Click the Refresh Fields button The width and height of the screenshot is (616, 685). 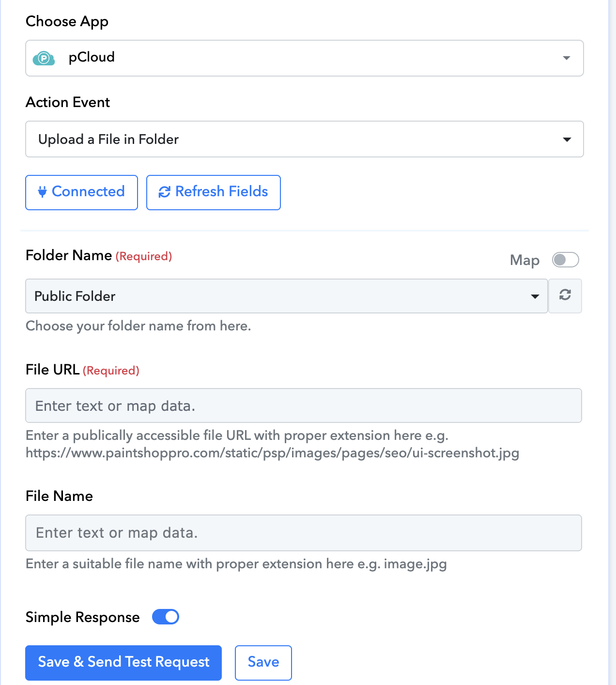point(214,192)
